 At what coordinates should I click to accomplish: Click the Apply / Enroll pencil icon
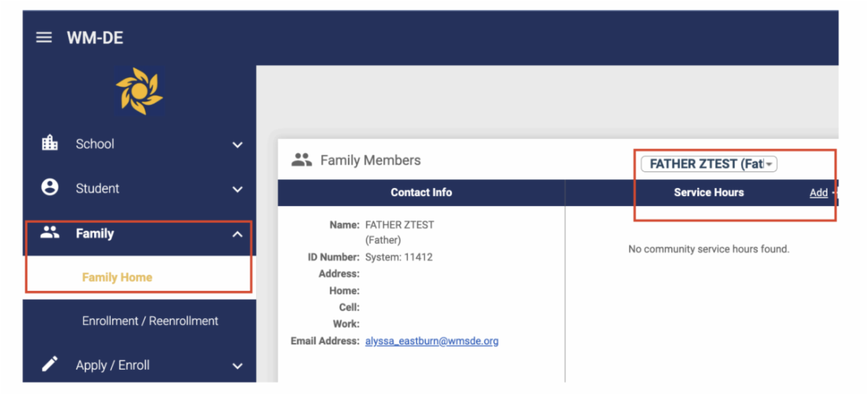(49, 365)
